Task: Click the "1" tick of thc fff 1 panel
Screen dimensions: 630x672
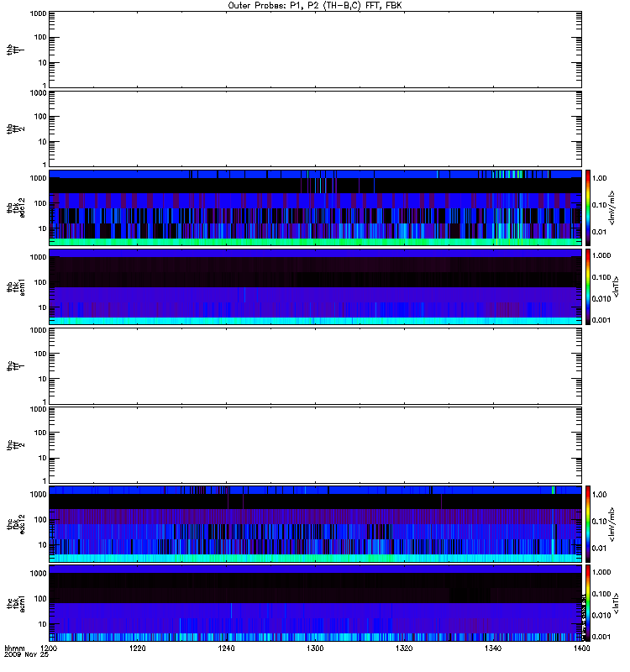Action: pyautogui.click(x=45, y=402)
